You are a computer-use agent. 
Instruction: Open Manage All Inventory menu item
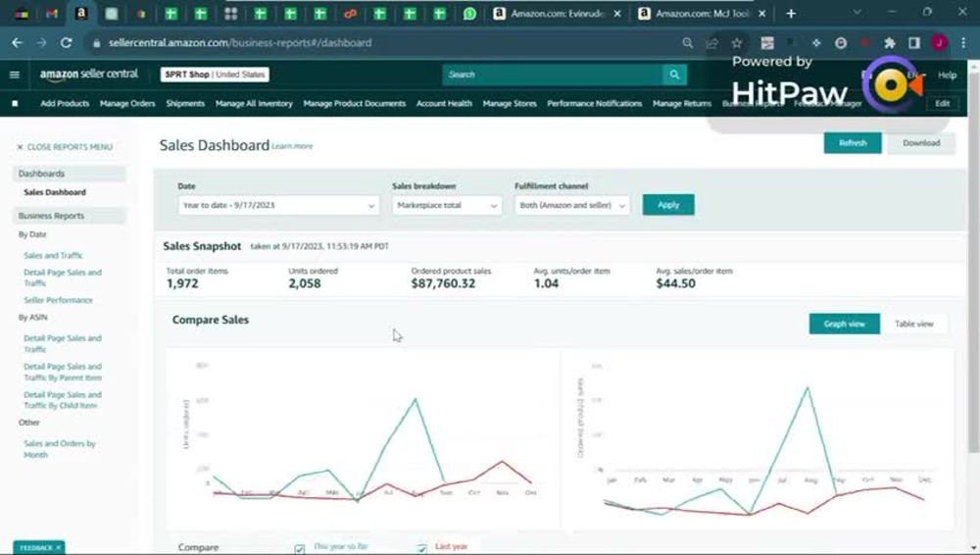254,104
